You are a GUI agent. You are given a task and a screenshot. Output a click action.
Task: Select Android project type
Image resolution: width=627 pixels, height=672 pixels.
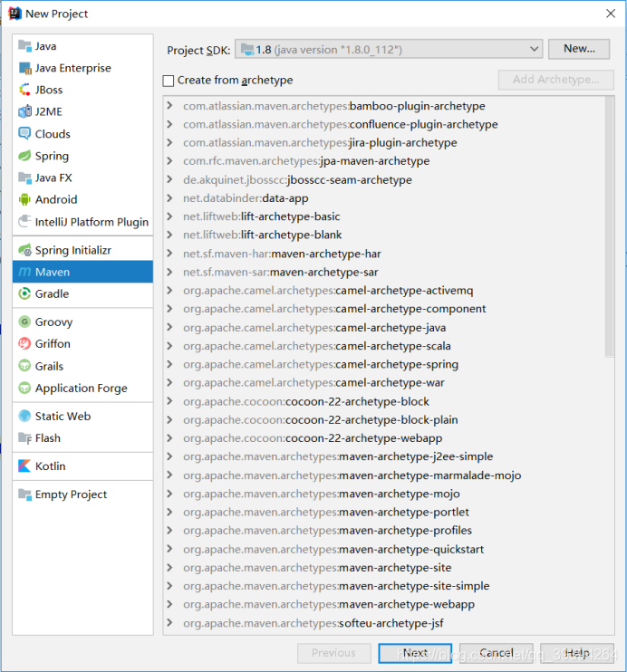pos(82,199)
